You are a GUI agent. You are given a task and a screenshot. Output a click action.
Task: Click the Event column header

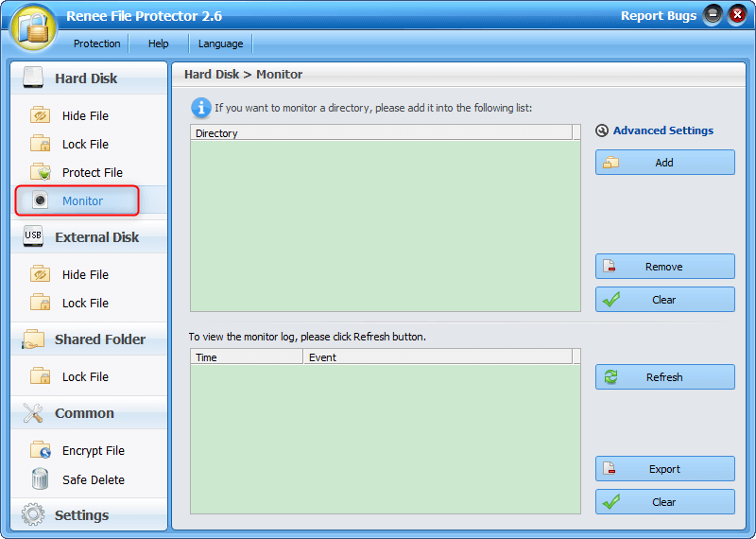pyautogui.click(x=438, y=357)
